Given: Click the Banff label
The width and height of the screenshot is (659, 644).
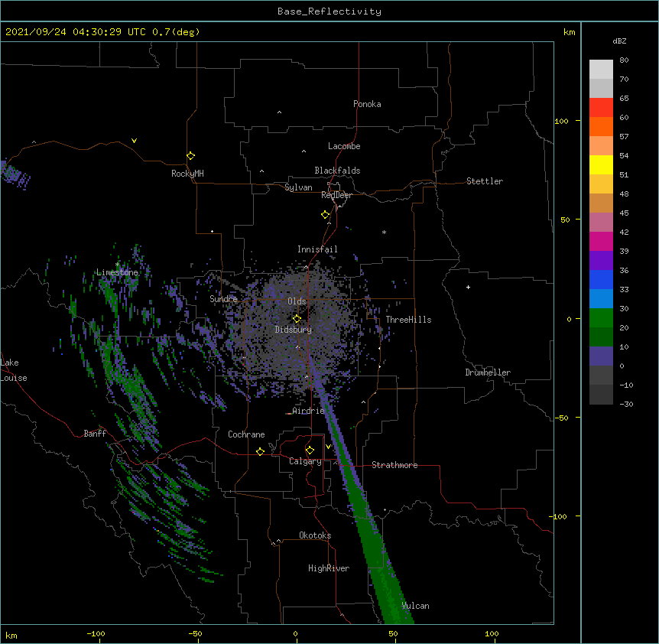Looking at the screenshot, I should 95,434.
